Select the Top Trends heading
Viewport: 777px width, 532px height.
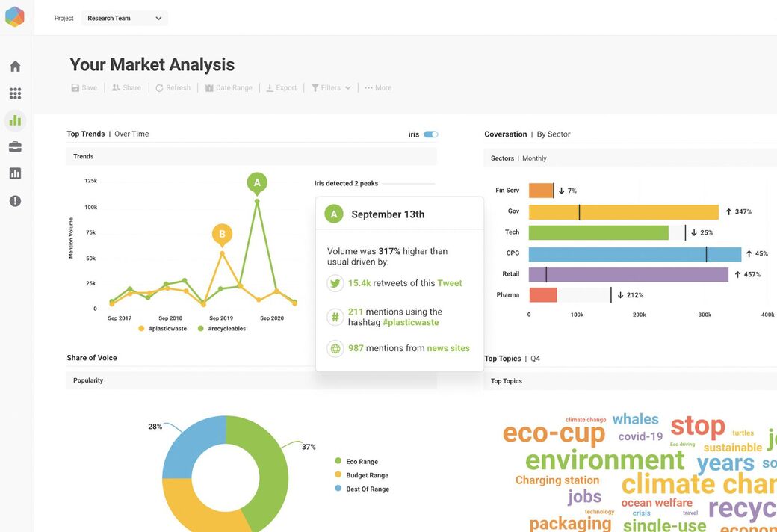(x=86, y=134)
